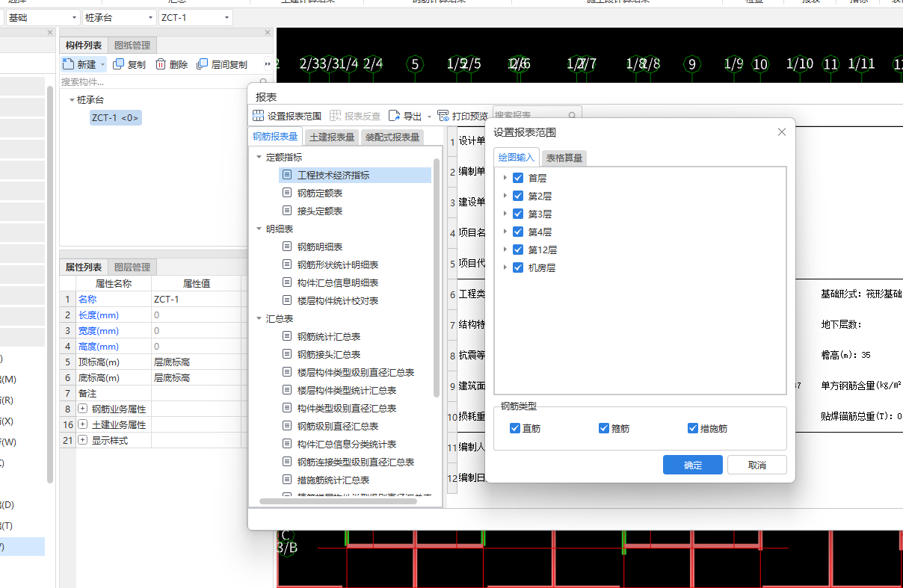This screenshot has height=588, width=903.
Task: Open the 构件类型级别直径汇总表 report
Action: coord(347,408)
